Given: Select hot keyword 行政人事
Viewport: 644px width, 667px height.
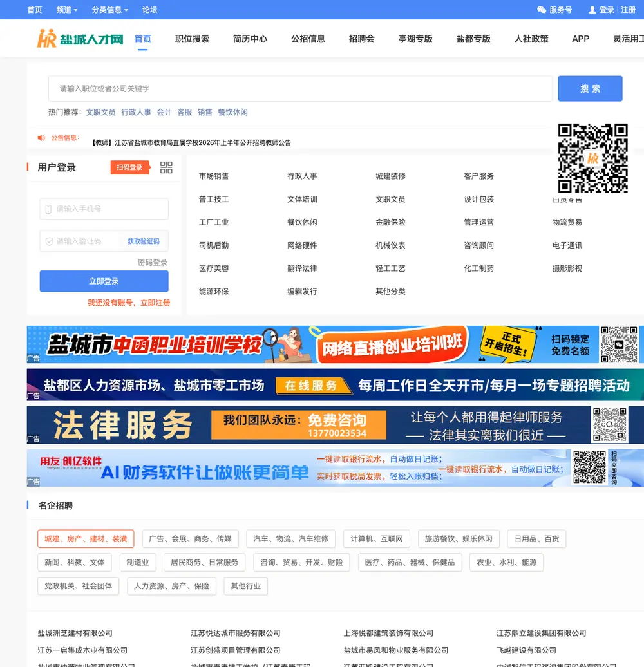Looking at the screenshot, I should 136,112.
